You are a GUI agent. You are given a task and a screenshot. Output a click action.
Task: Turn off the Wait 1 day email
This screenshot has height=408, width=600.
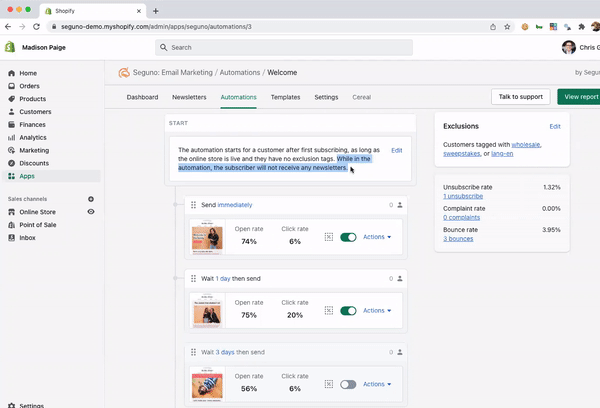[348, 311]
